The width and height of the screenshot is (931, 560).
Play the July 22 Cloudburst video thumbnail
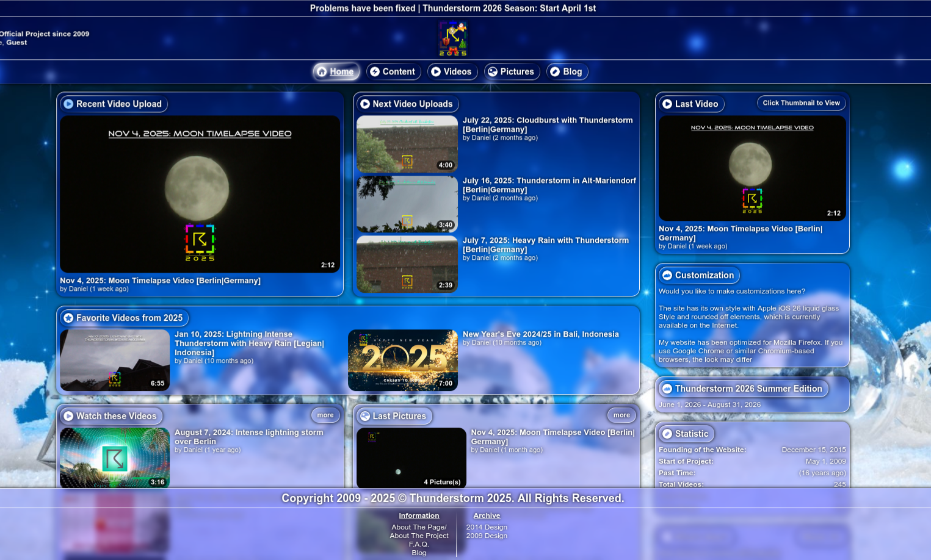(407, 144)
